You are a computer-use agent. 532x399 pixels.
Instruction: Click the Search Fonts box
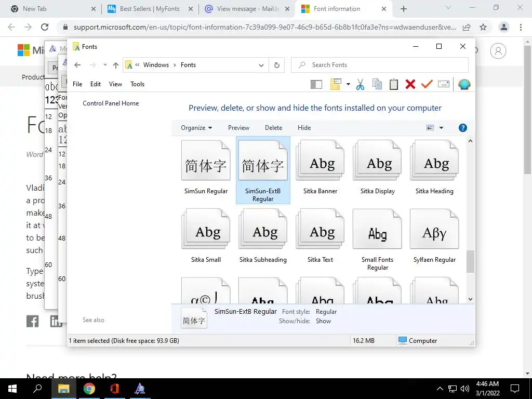click(x=380, y=65)
